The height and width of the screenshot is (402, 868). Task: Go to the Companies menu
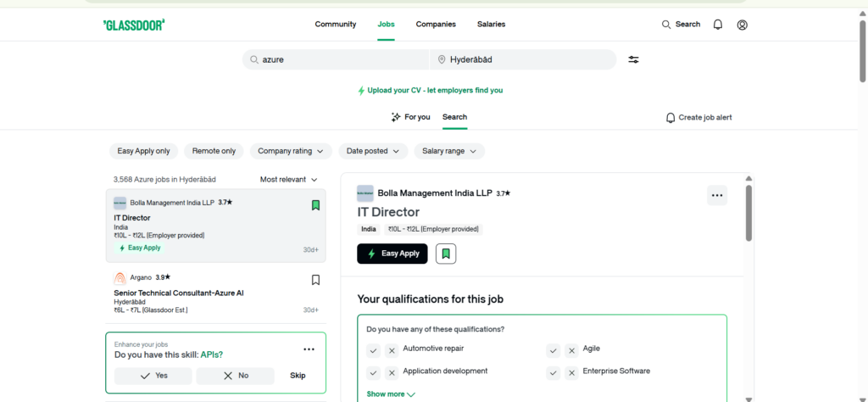pyautogui.click(x=436, y=25)
